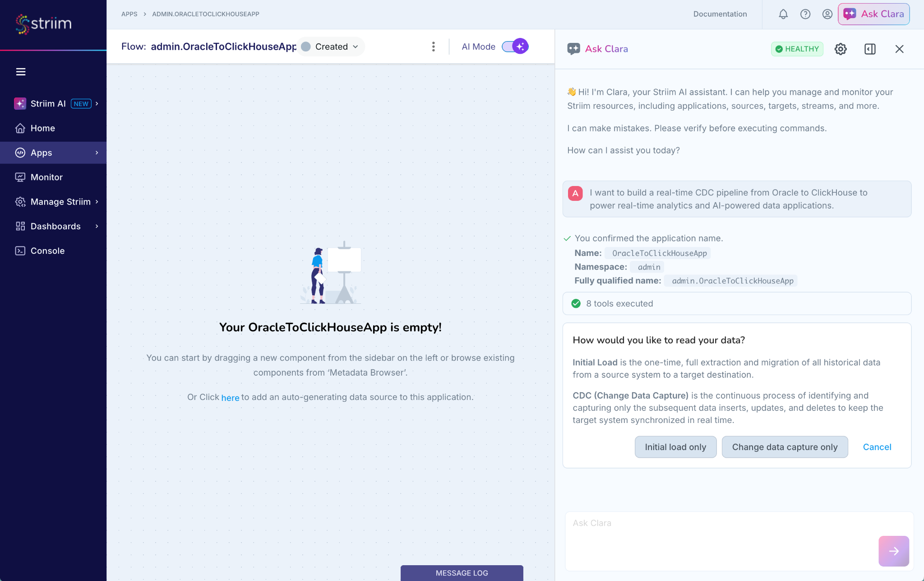Click the Console terminal icon

pyautogui.click(x=20, y=251)
